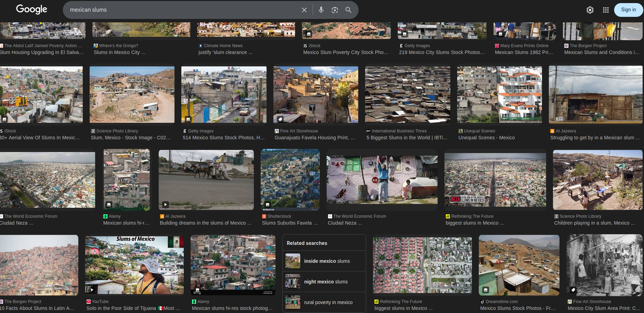
Task: Open the Science Photo Library slum hillside image
Action: 132,95
